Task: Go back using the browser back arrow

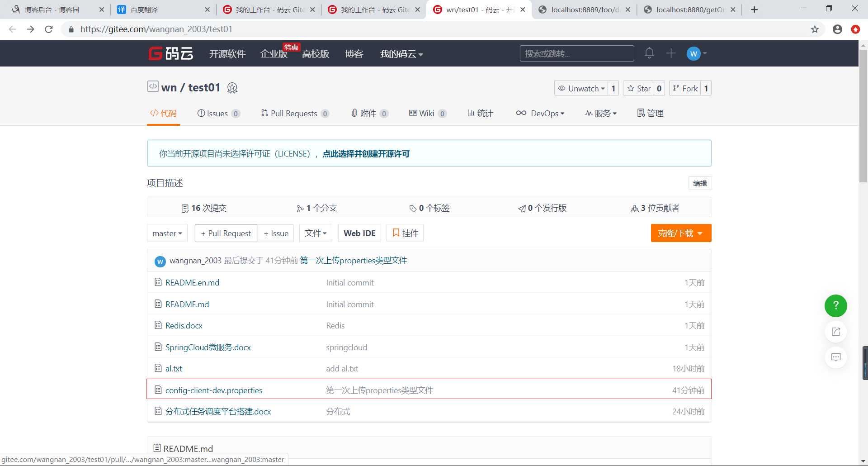Action: [x=12, y=29]
